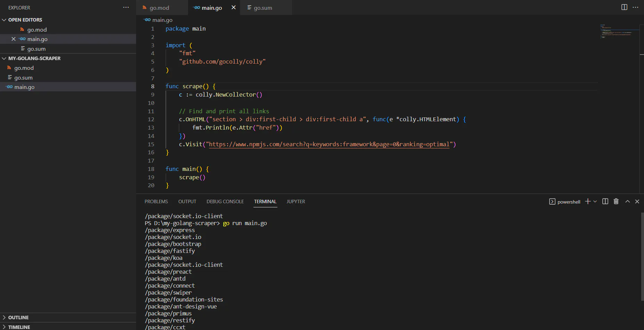Switch to the go.sum tab

coord(263,7)
